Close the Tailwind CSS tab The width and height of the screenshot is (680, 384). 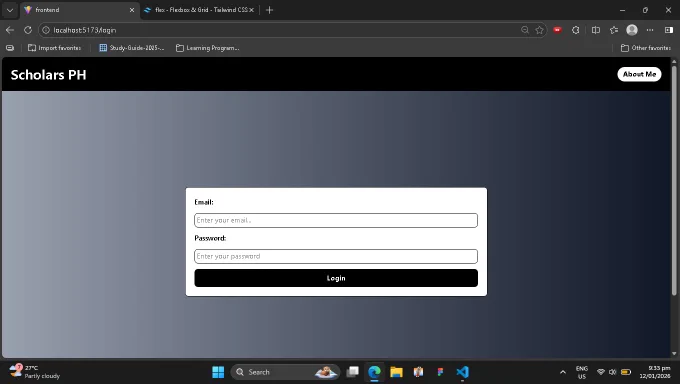click(x=252, y=10)
